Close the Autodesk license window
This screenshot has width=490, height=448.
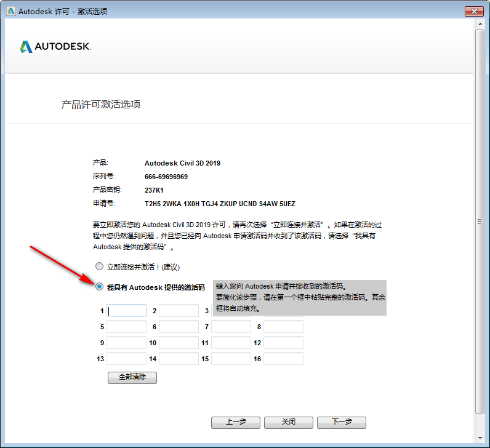tap(474, 11)
